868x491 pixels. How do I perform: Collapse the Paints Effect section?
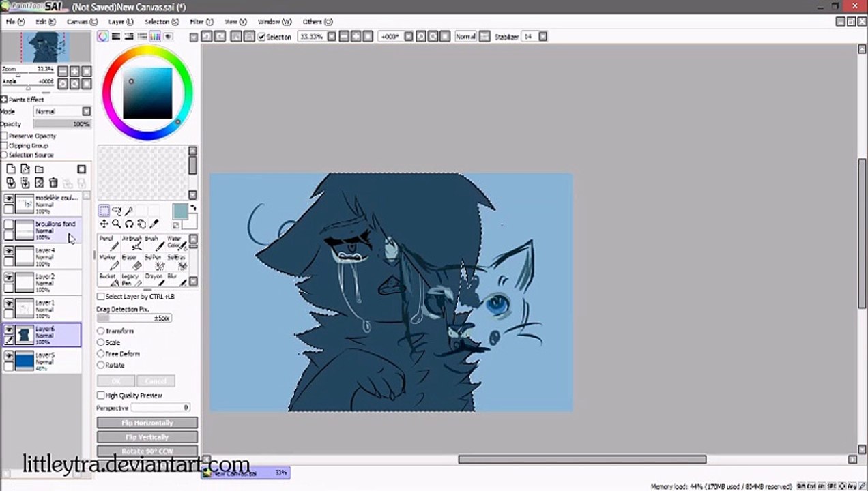pos(4,100)
